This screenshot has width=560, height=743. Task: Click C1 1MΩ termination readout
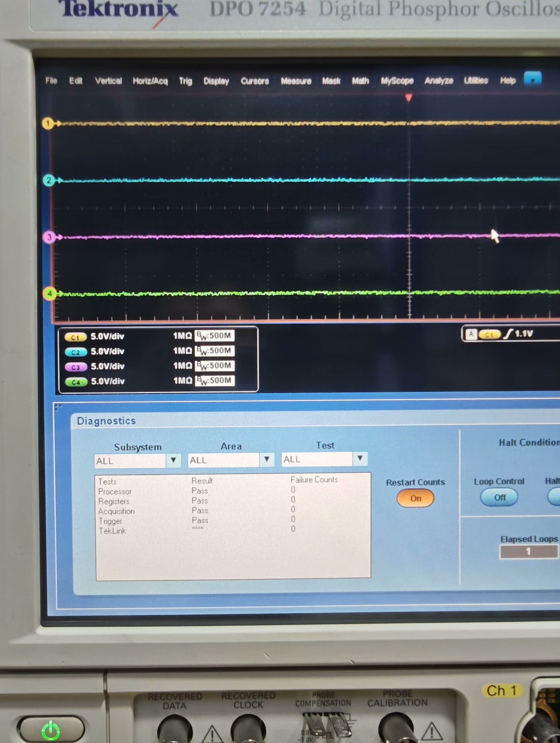click(182, 336)
